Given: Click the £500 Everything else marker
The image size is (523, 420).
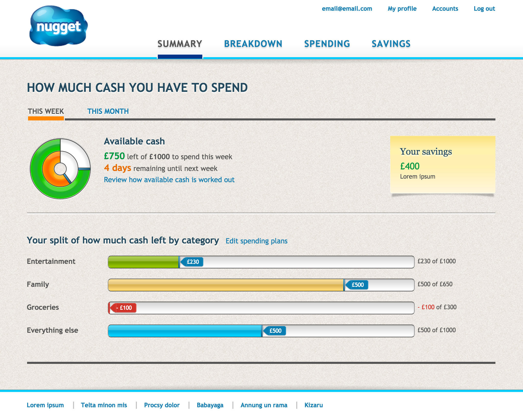Looking at the screenshot, I should (x=275, y=331).
